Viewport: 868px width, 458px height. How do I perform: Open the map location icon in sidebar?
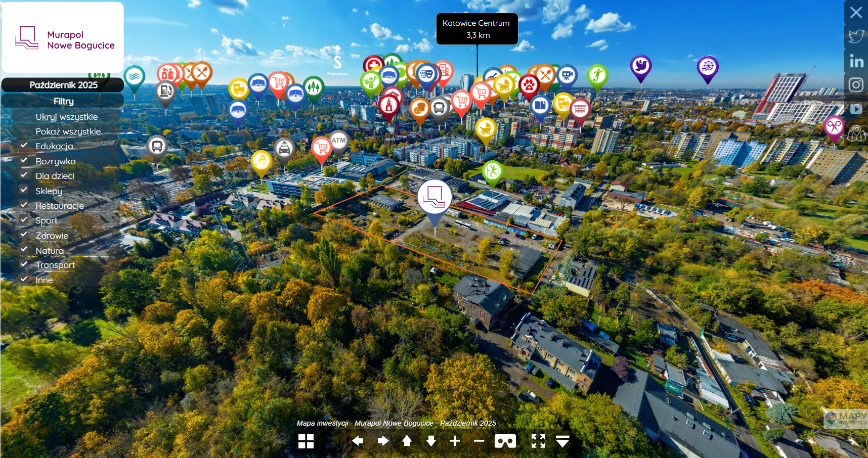click(856, 133)
